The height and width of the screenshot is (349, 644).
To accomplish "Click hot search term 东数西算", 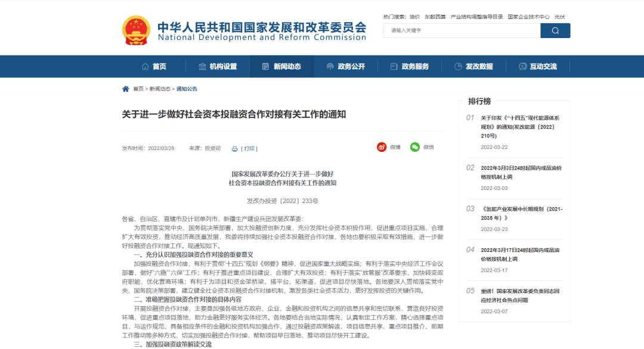I will pyautogui.click(x=435, y=17).
